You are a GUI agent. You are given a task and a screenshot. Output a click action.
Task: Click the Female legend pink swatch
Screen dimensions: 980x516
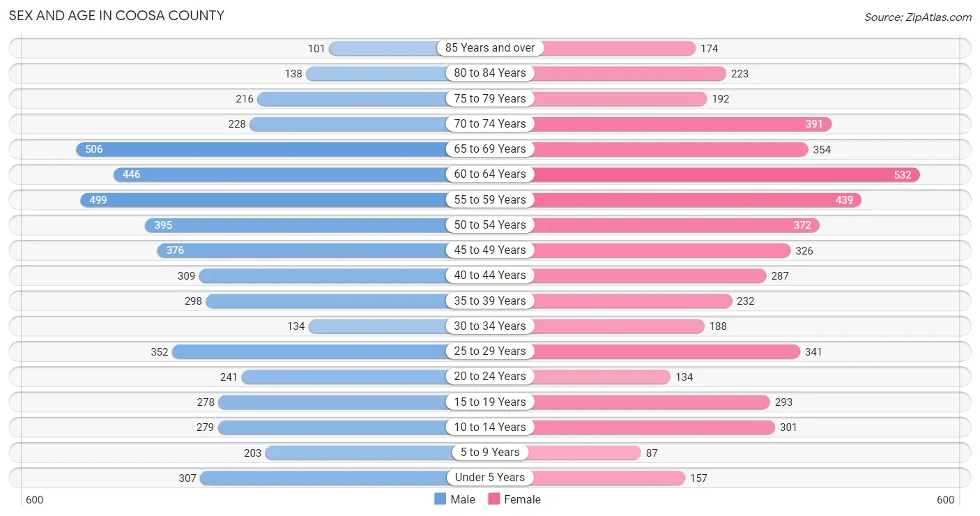coord(494,499)
